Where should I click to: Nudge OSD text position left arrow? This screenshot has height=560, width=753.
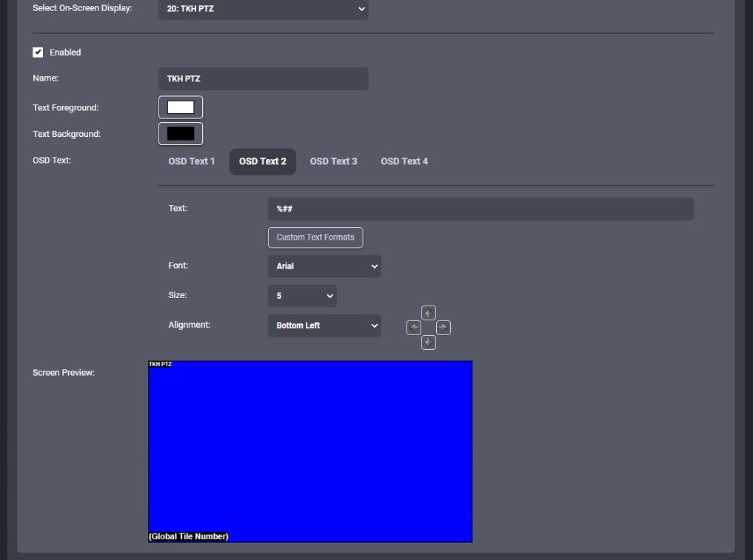click(414, 328)
